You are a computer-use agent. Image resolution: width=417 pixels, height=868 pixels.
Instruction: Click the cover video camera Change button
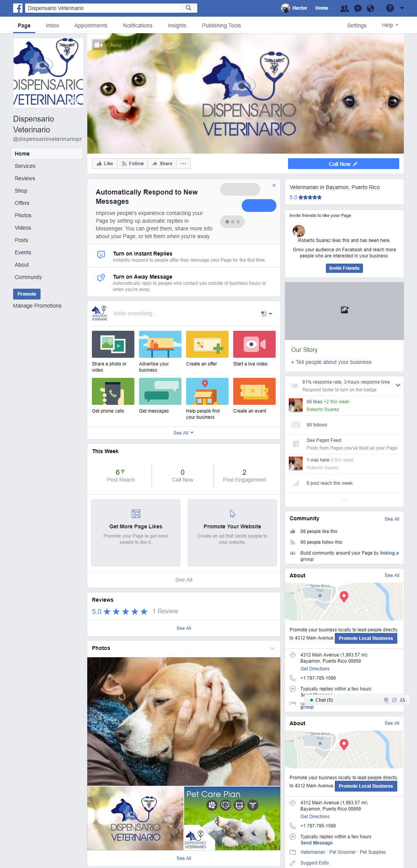(x=112, y=45)
